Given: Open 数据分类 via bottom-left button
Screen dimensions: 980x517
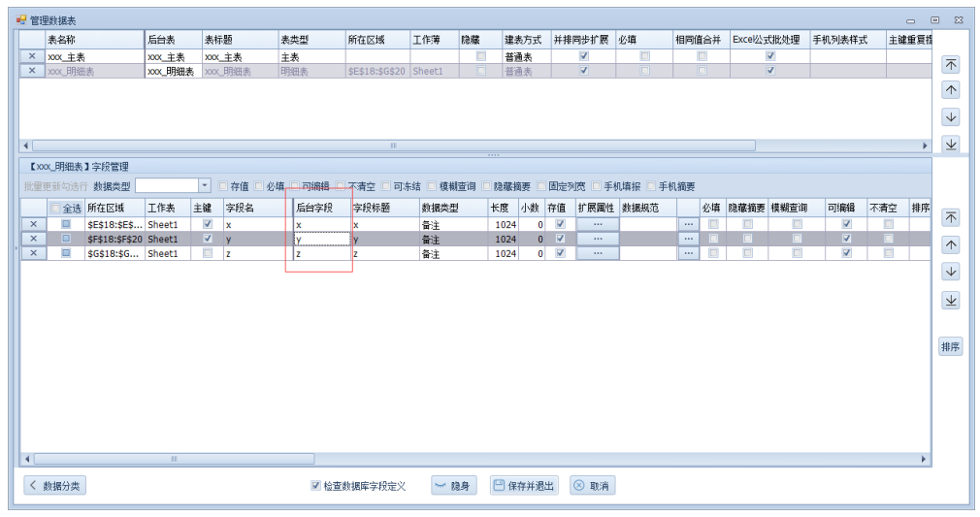Looking at the screenshot, I should [54, 486].
